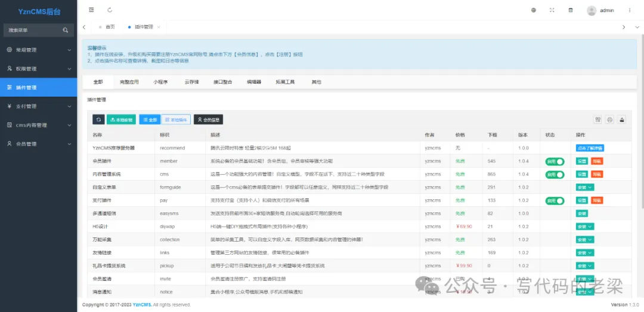Toggle the cms plugin status switch
644x312 pixels.
tap(555, 174)
